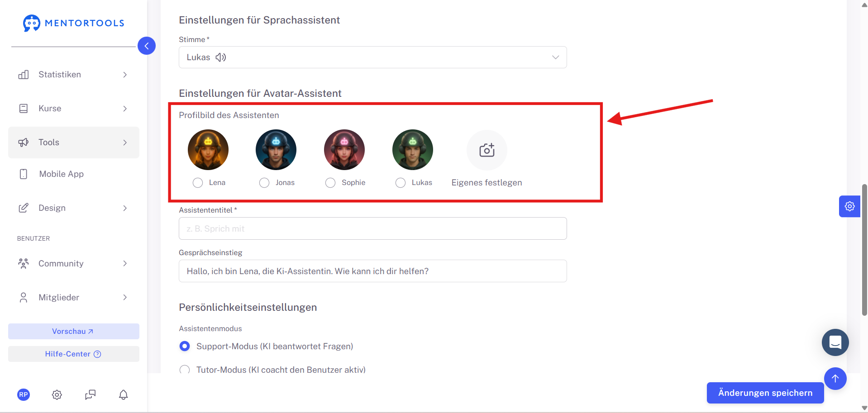
Task: Expand the Statistiken menu section
Action: click(x=74, y=75)
